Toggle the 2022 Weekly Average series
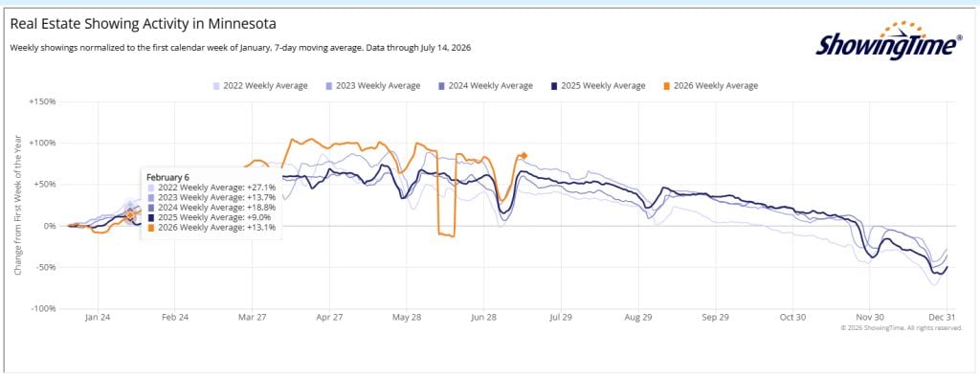The height and width of the screenshot is (378, 980). tap(260, 85)
